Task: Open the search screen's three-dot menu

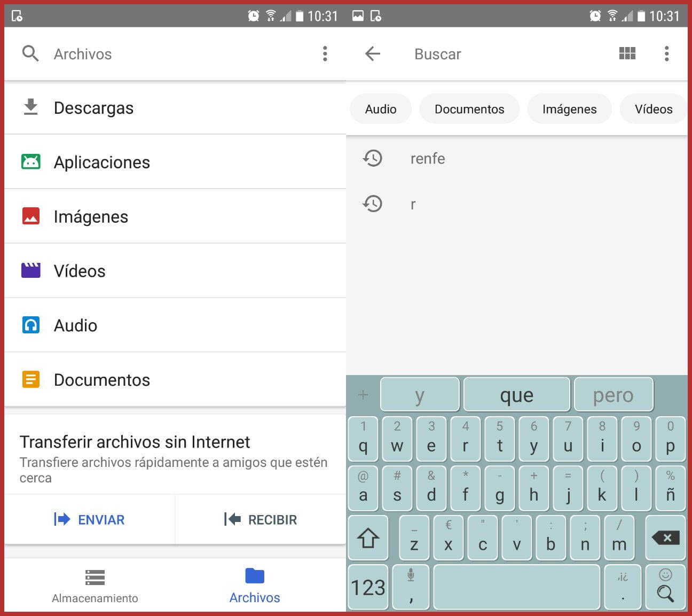Action: click(666, 54)
